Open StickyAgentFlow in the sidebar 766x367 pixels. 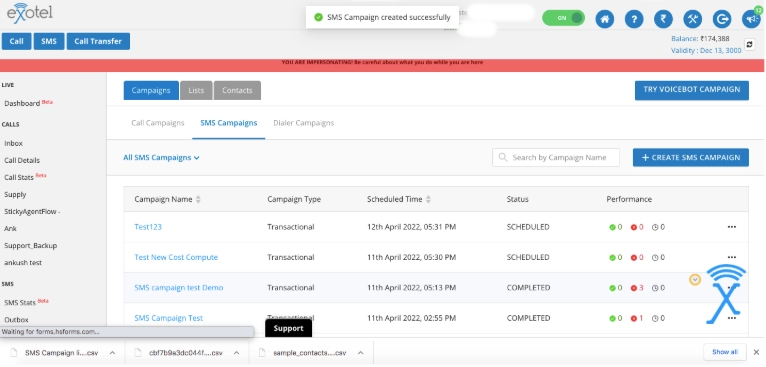coord(32,212)
